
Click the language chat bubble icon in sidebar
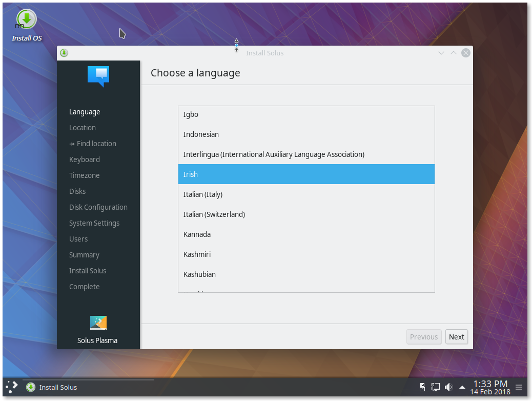(98, 76)
